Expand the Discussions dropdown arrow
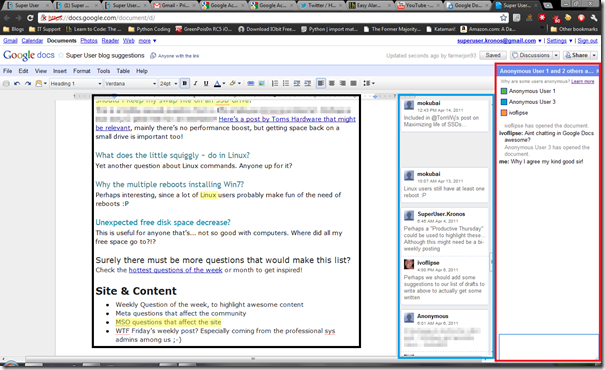Image resolution: width=605 pixels, height=370 pixels. 556,56
